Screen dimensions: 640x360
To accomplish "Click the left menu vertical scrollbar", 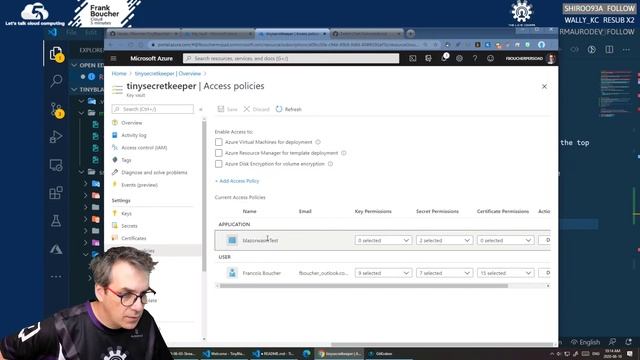I will [x=204, y=195].
